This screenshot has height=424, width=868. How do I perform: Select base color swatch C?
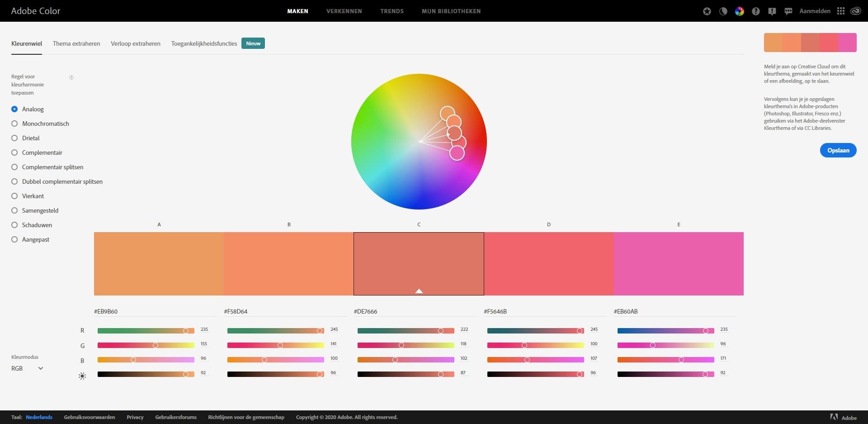419,264
